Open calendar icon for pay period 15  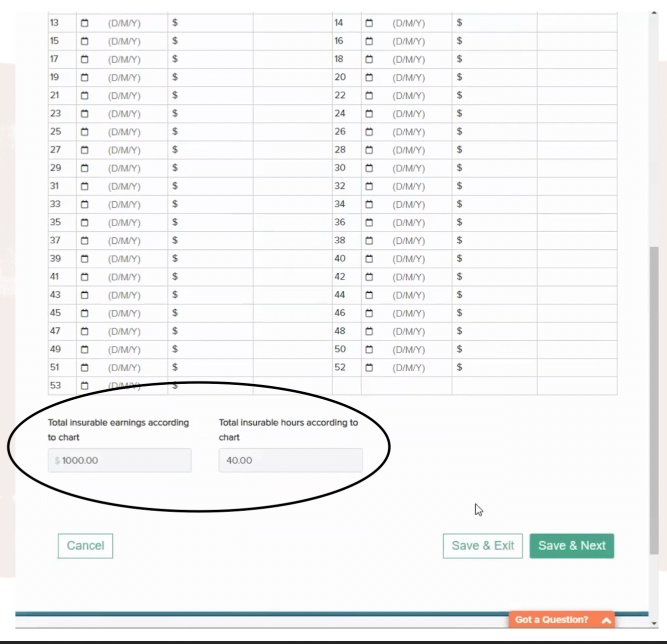click(84, 41)
